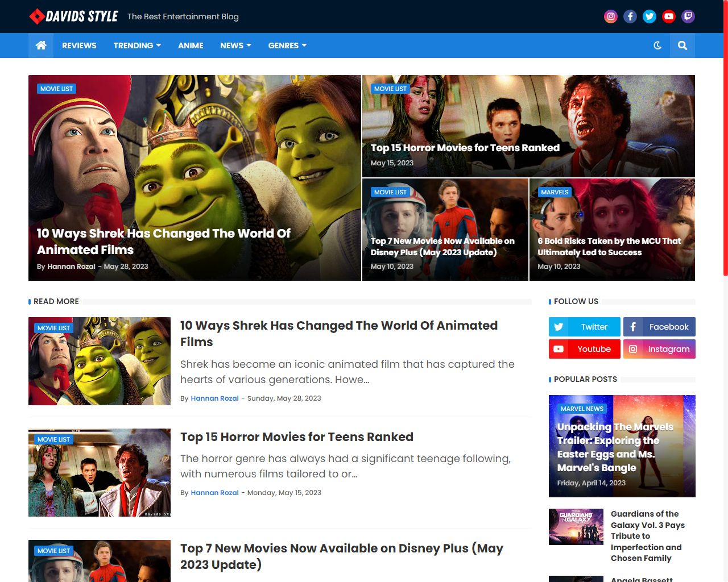Click Movie List tag on hero Shrek card

tap(56, 89)
